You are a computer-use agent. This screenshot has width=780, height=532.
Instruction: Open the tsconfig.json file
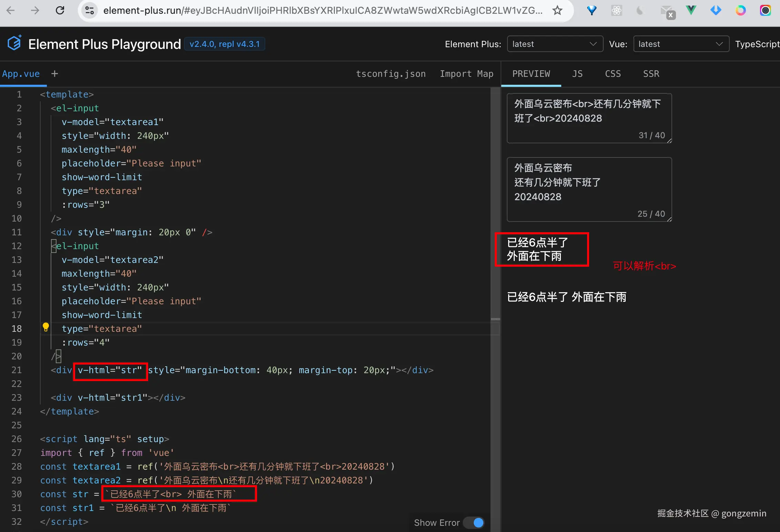pyautogui.click(x=391, y=74)
